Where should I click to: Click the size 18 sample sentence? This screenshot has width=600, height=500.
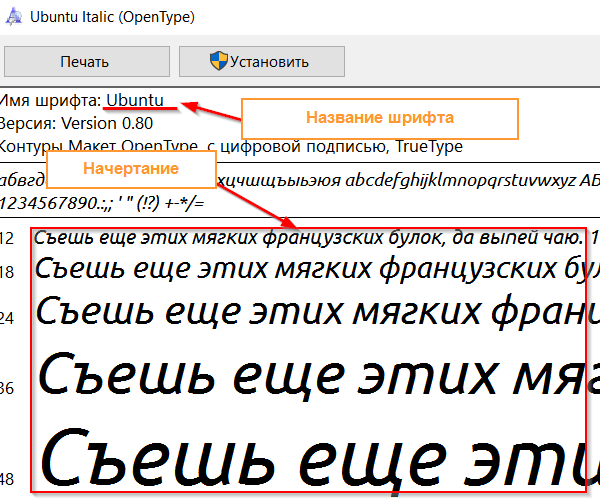pos(317,269)
